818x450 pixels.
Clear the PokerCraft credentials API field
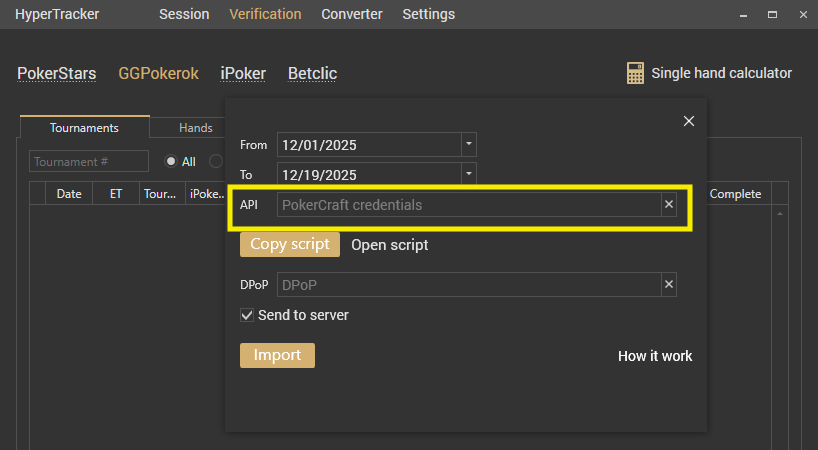tap(669, 205)
